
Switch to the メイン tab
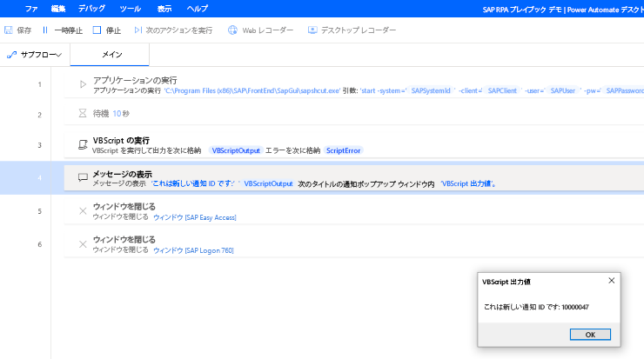pos(110,55)
